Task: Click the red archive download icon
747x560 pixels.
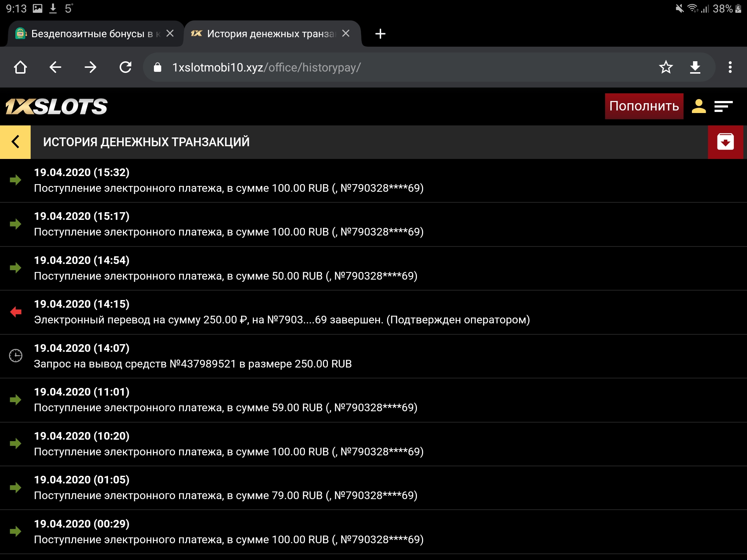Action: coord(725,142)
